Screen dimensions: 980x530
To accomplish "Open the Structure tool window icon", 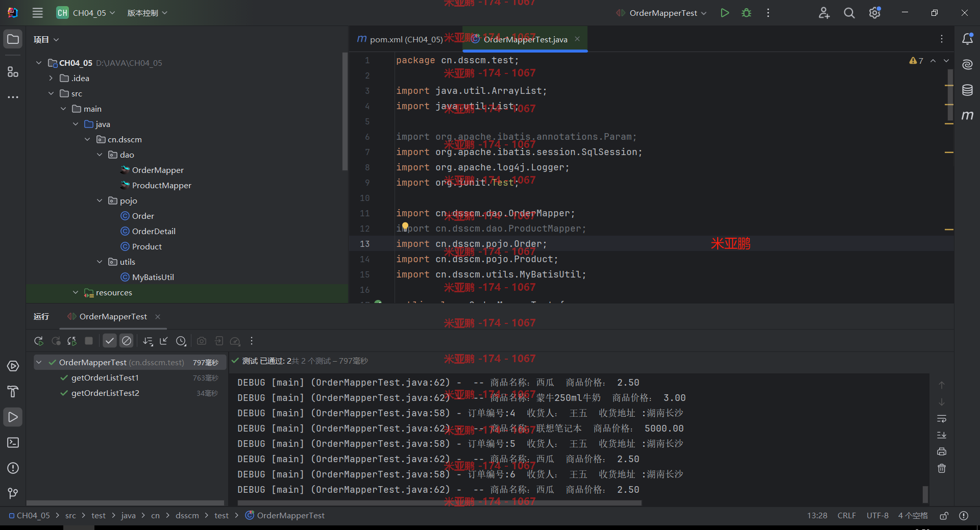I will (13, 72).
